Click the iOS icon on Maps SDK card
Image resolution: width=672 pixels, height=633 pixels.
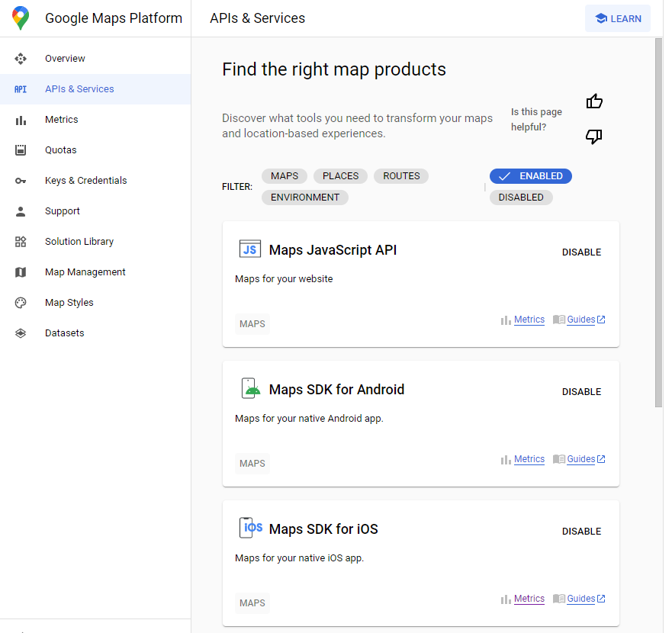[251, 528]
